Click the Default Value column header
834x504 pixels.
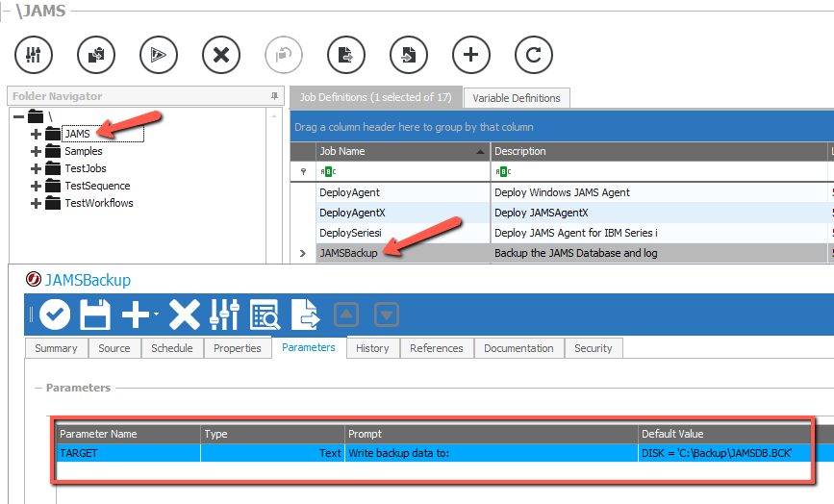(x=724, y=434)
